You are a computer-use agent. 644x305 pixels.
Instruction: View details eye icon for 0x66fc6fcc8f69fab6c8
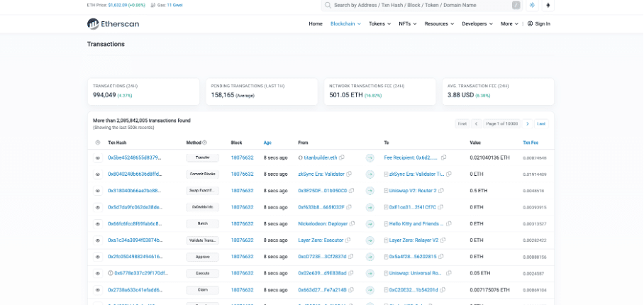pos(98,223)
